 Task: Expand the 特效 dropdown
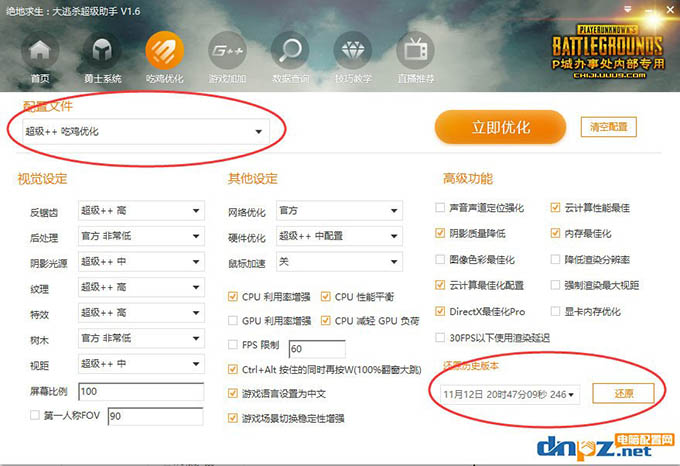[141, 313]
